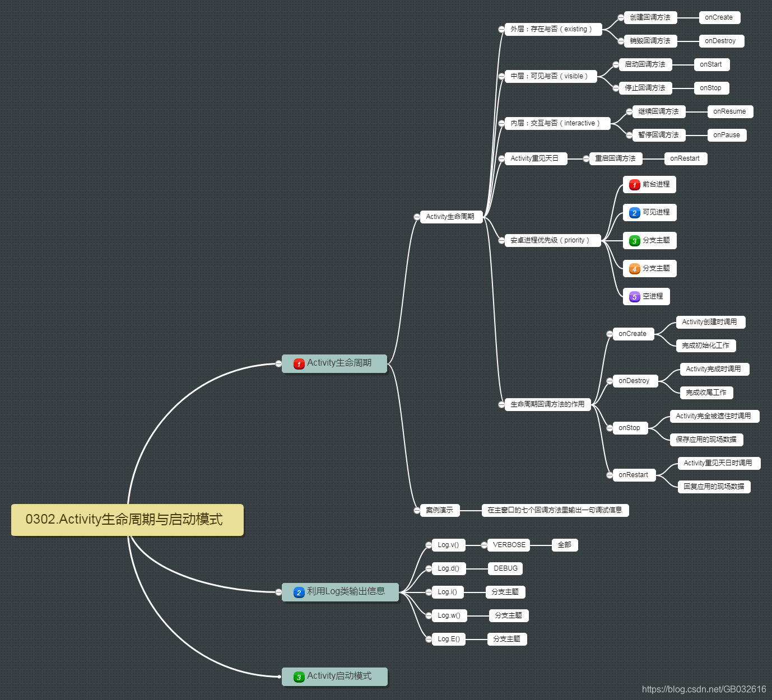The width and height of the screenshot is (772, 700).
Task: Collapse the VERBOSE node
Action: (484, 545)
